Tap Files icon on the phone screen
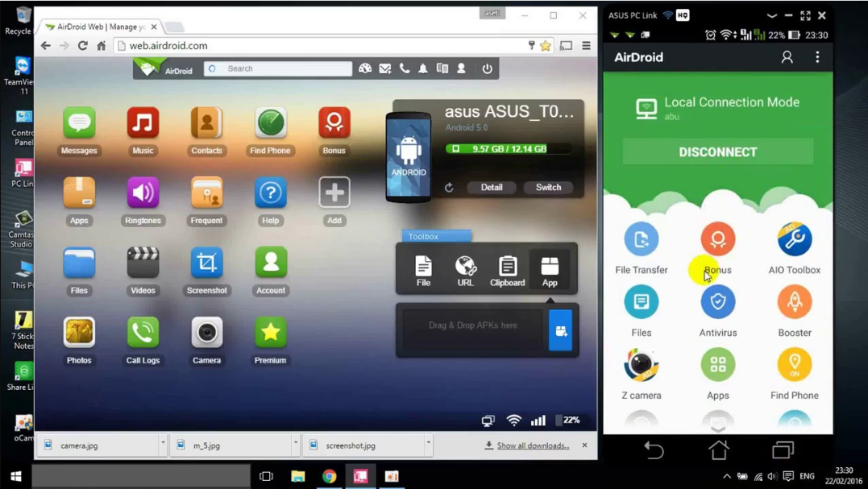The height and width of the screenshot is (489, 868). tap(641, 302)
